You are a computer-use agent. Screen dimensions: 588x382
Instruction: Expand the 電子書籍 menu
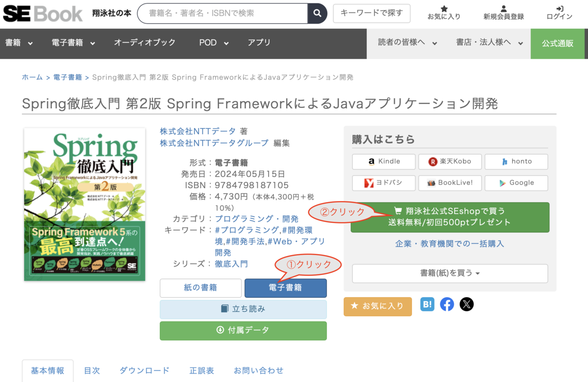(73, 43)
